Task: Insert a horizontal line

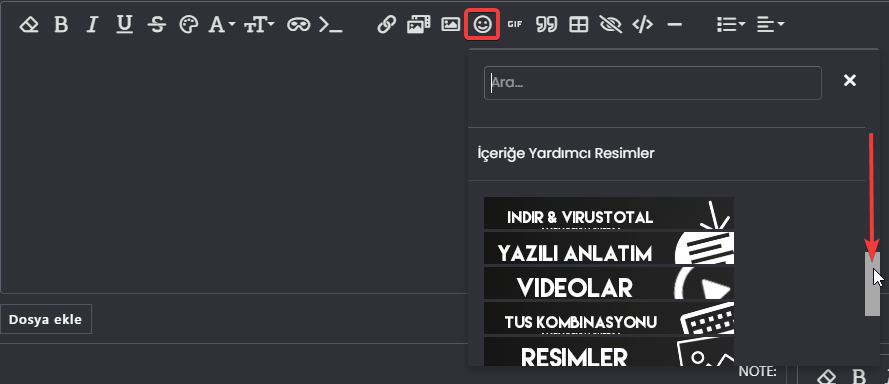Action: click(674, 24)
